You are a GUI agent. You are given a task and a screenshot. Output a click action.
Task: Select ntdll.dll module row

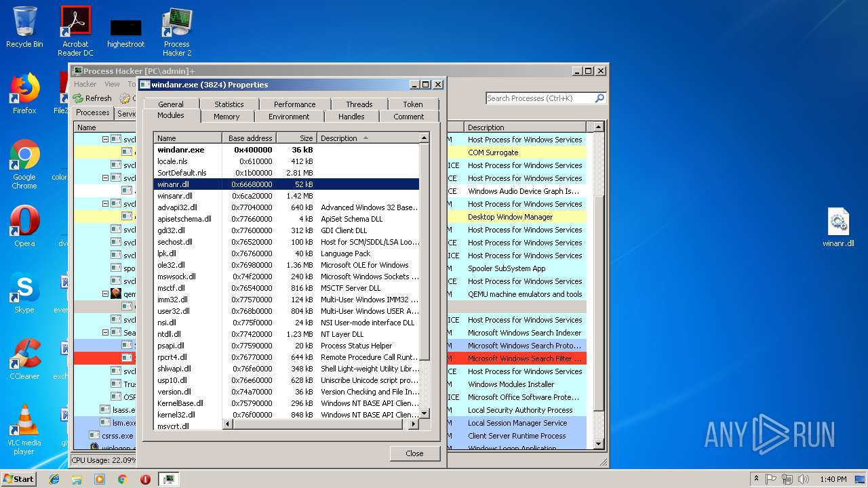pos(286,334)
